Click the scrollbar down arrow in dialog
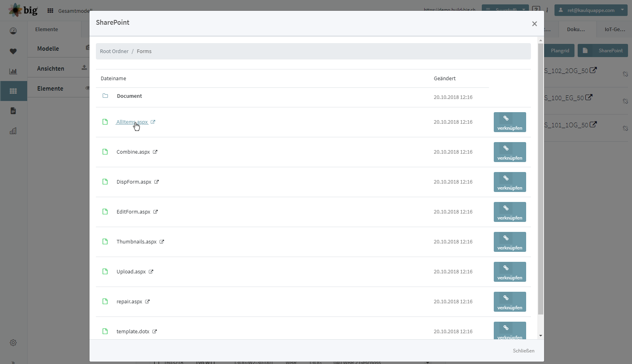Image resolution: width=632 pixels, height=364 pixels. click(541, 336)
